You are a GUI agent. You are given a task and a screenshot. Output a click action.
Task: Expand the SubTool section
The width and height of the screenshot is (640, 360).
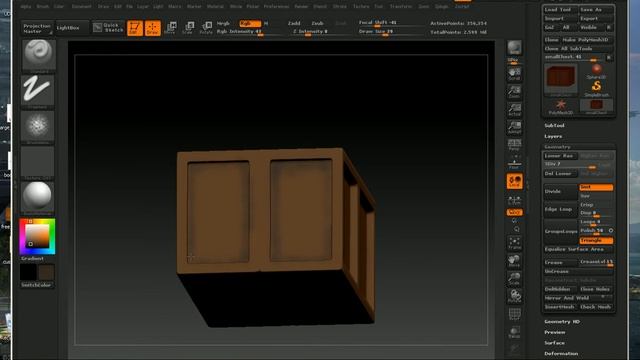tap(554, 125)
